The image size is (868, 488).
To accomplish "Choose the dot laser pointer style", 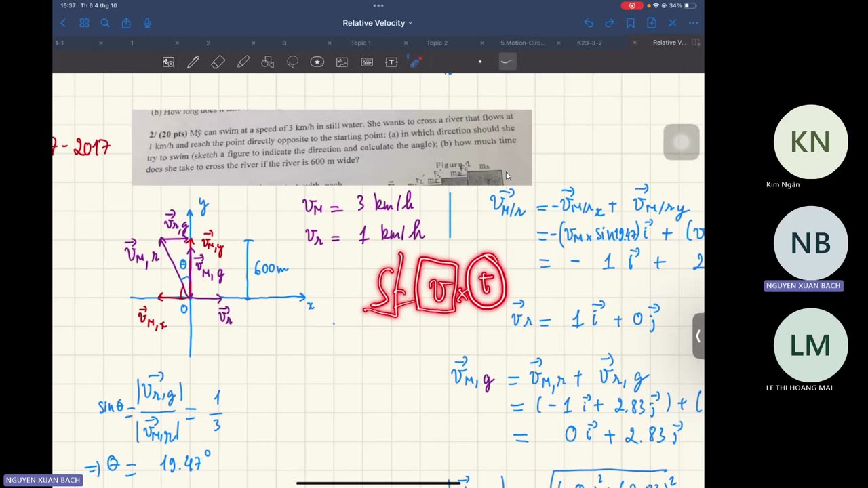I will [480, 62].
